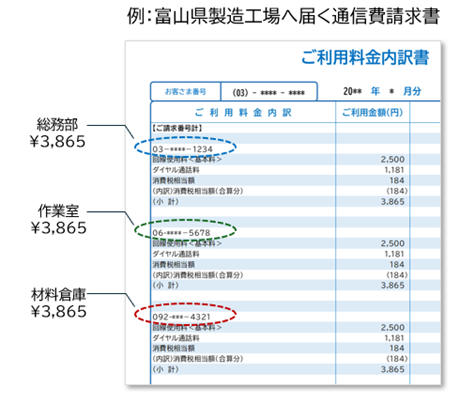Screen dimensions: 475x404
Task: Click (内訳)消費税相当額(合算分) row under 06-****-5678
Action: pyautogui.click(x=198, y=275)
